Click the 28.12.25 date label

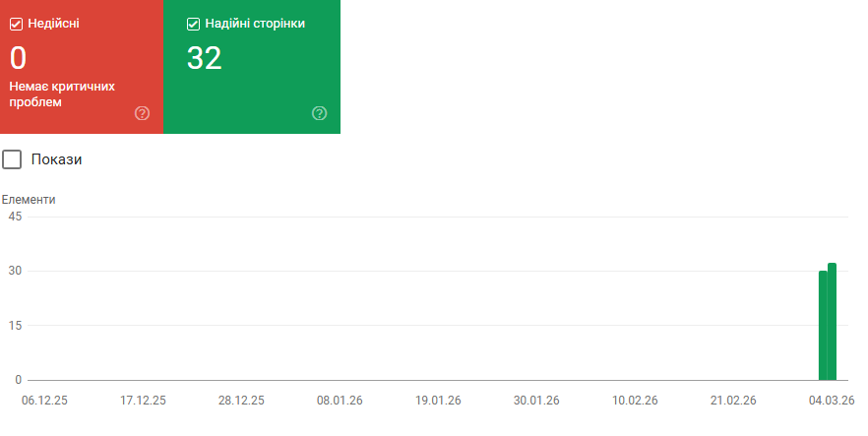(x=241, y=401)
